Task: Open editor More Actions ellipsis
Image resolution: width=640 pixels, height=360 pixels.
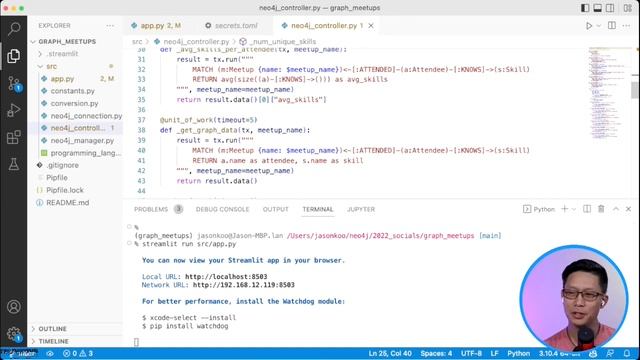Action: (627, 25)
